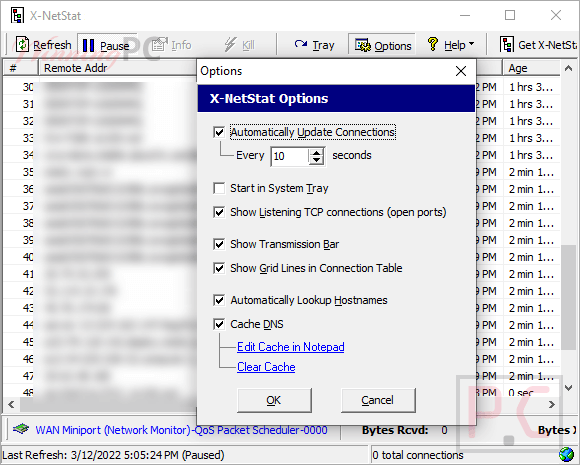Send X-NetStat to the Tray
Image resolution: width=580 pixels, height=465 pixels.
pyautogui.click(x=314, y=45)
